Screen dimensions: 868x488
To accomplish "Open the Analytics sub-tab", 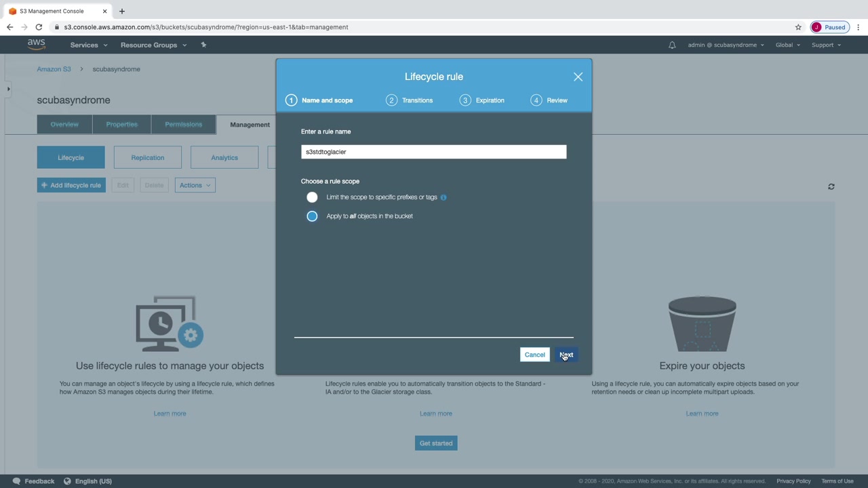I will coord(224,157).
